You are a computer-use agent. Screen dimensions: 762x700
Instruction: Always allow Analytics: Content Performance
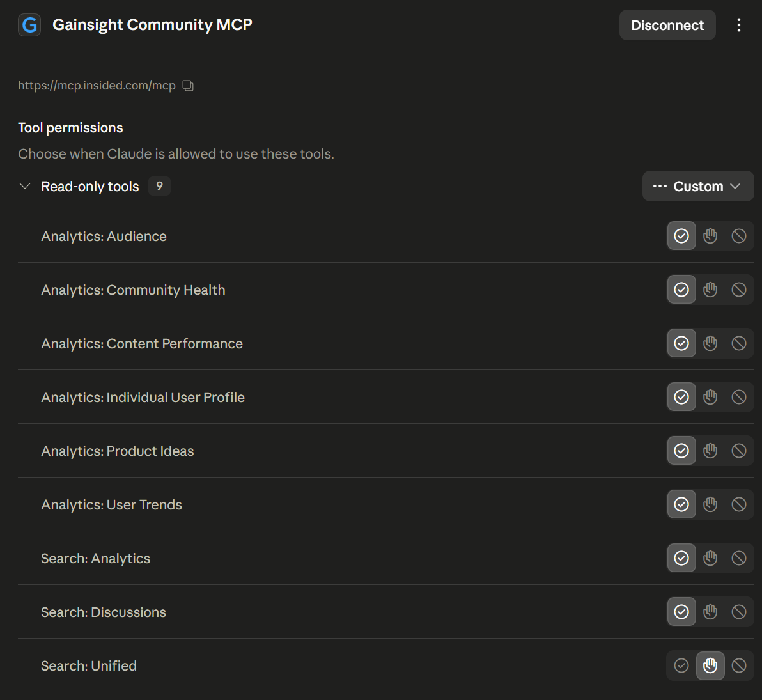[681, 343]
